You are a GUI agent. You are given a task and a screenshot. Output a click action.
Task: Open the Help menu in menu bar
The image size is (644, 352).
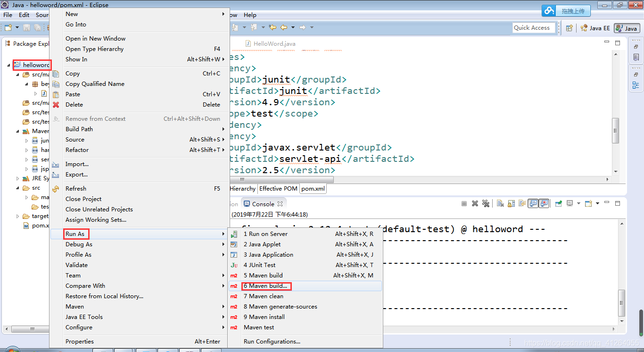250,15
